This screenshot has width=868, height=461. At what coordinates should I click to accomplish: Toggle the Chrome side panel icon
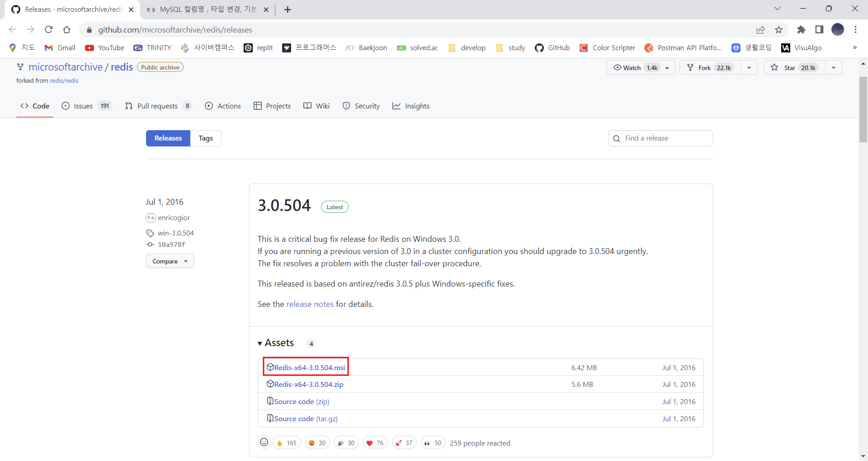(x=819, y=29)
